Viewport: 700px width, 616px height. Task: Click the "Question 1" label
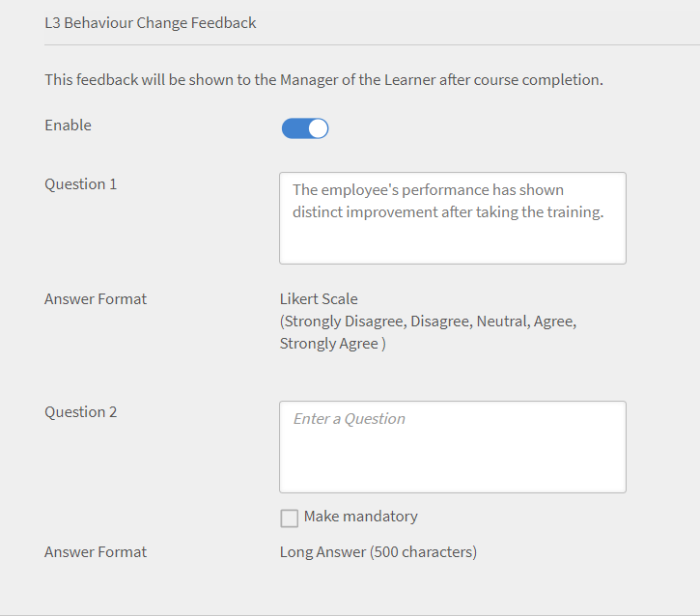point(80,183)
